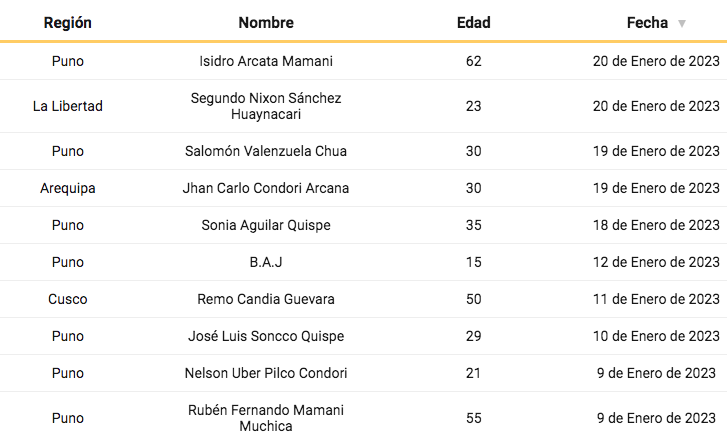
Task: Click the age 62 cell
Action: click(473, 61)
